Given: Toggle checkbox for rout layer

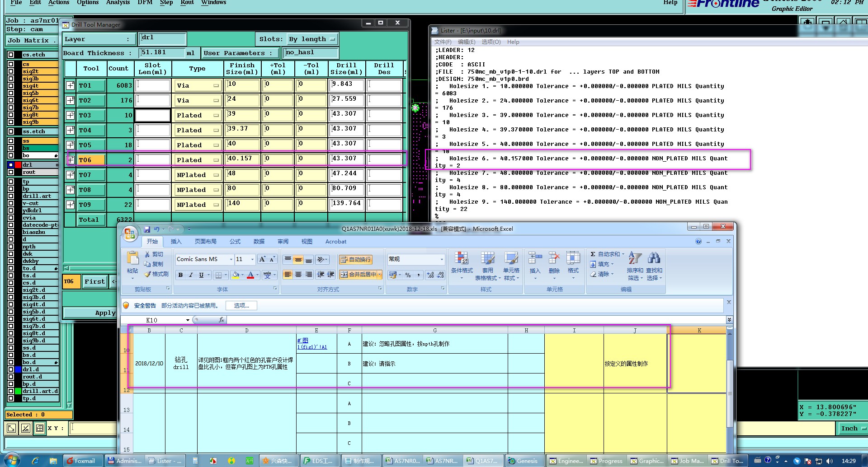Looking at the screenshot, I should point(11,172).
